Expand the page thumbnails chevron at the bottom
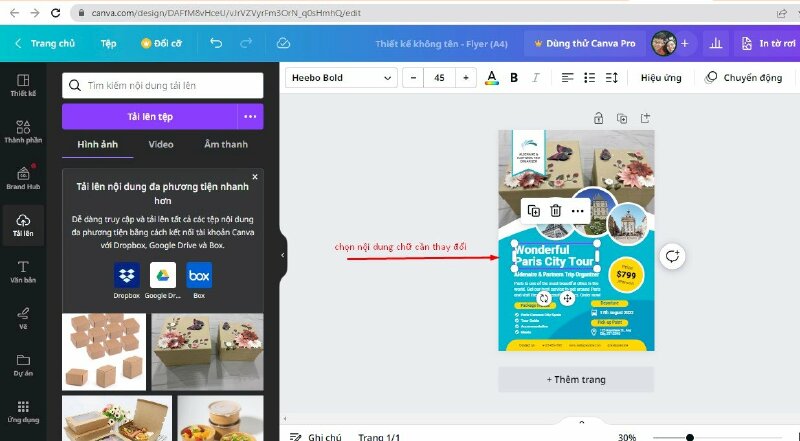Screen dimensions: 800x441 pos(582,422)
